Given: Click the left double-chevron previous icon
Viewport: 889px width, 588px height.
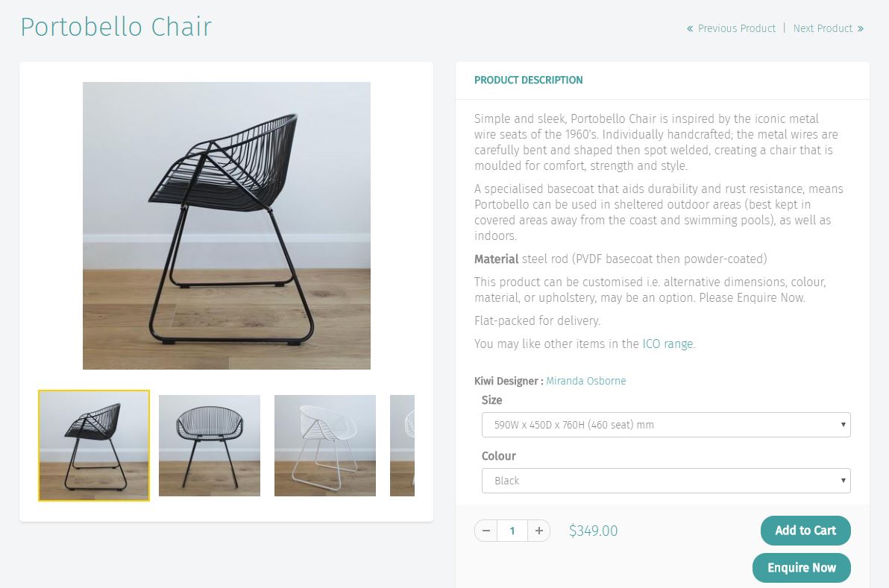Looking at the screenshot, I should click(690, 28).
